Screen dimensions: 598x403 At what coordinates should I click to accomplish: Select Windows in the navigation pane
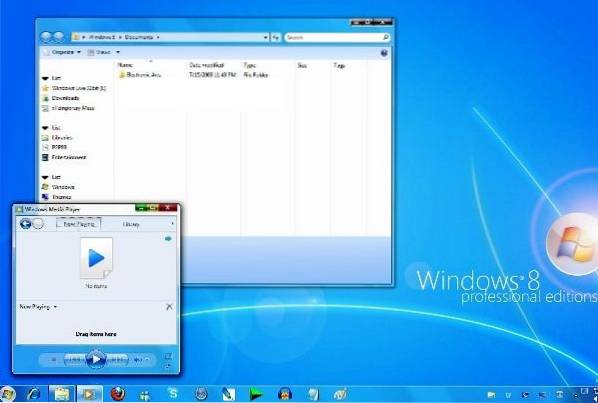coord(58,187)
